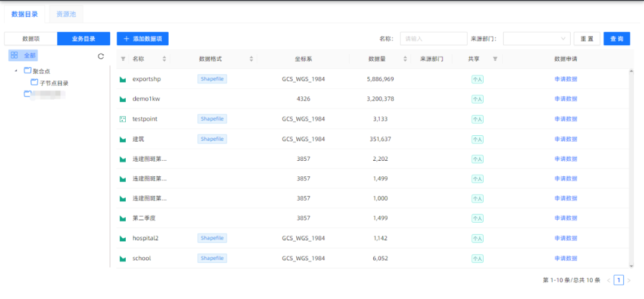This screenshot has height=299, width=644.
Task: Click the Shapefile tag for school
Action: (212, 258)
